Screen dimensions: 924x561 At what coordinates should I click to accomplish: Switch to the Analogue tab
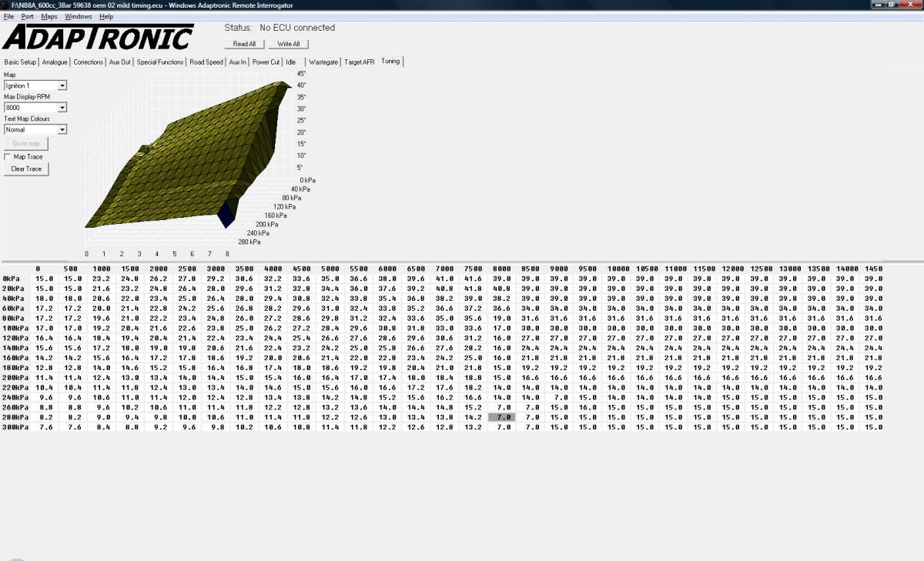55,62
